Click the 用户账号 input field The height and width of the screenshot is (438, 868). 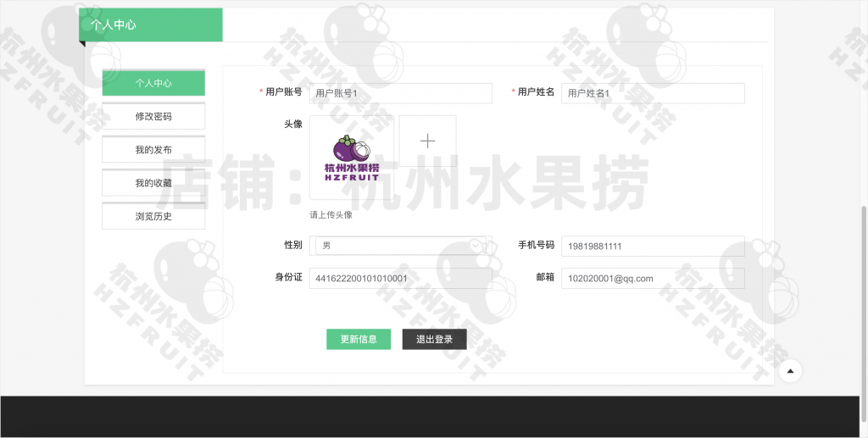(401, 93)
